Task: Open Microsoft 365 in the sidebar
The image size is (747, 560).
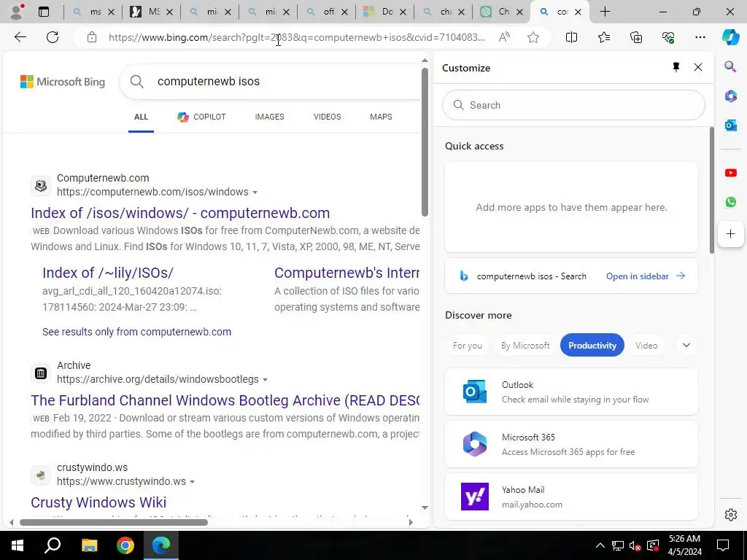Action: tap(730, 96)
